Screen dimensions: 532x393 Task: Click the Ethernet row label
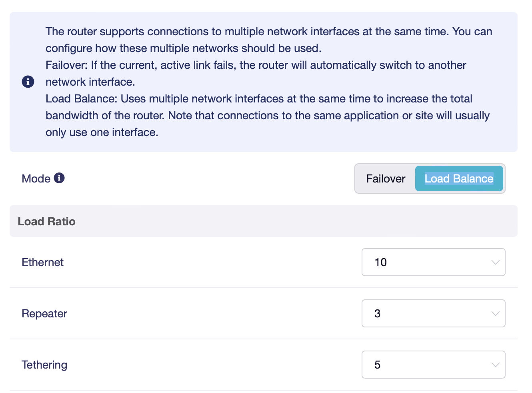pos(42,262)
